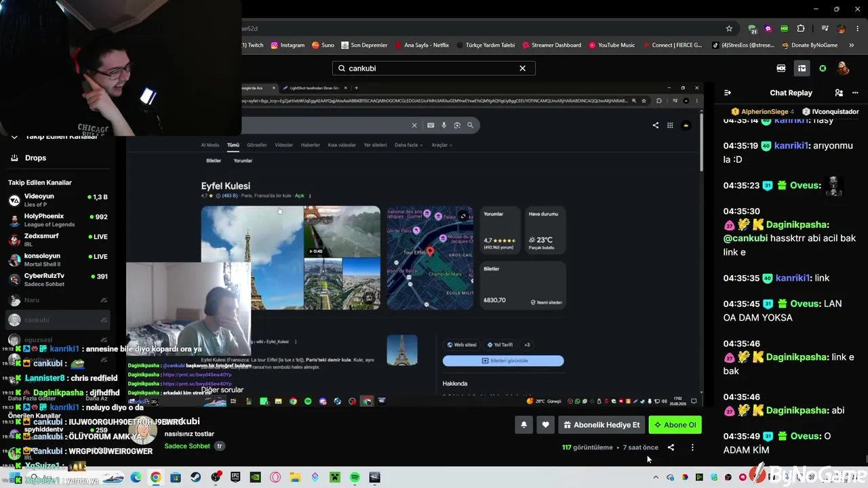Screen dimensions: 868x488
Task: Open the Streamer Dashboard bookmark
Action: coord(551,45)
